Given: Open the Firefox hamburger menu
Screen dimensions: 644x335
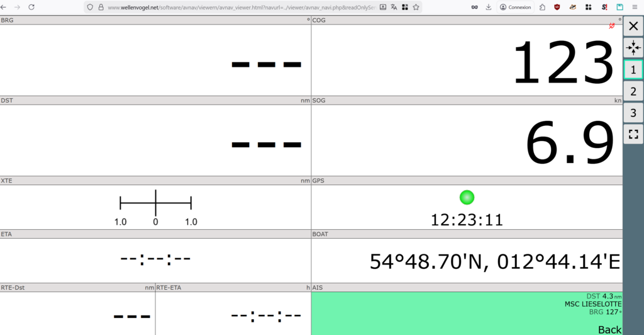Looking at the screenshot, I should point(635,7).
